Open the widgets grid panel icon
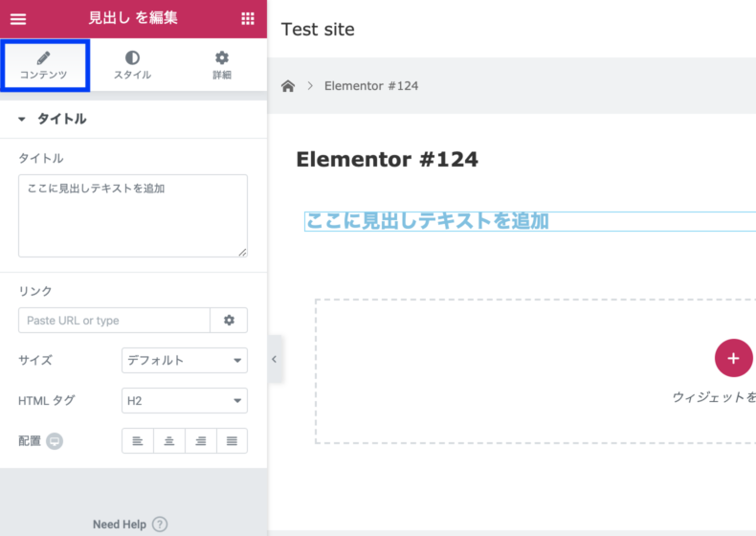 pyautogui.click(x=247, y=19)
